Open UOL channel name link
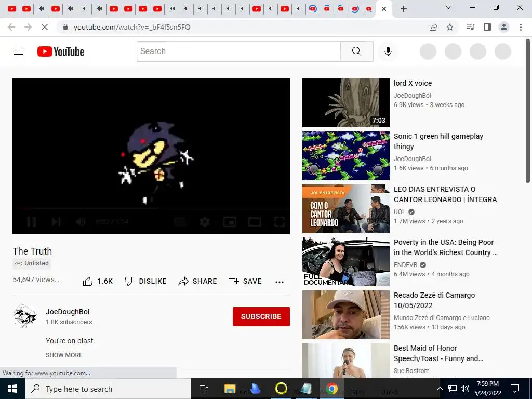Screen dimensions: 532x399 click(x=400, y=212)
